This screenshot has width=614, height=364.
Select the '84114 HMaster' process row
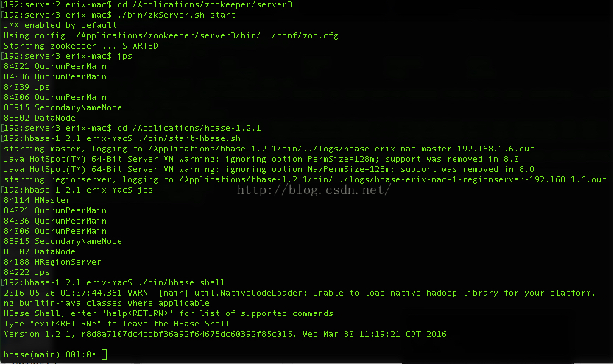(37, 200)
